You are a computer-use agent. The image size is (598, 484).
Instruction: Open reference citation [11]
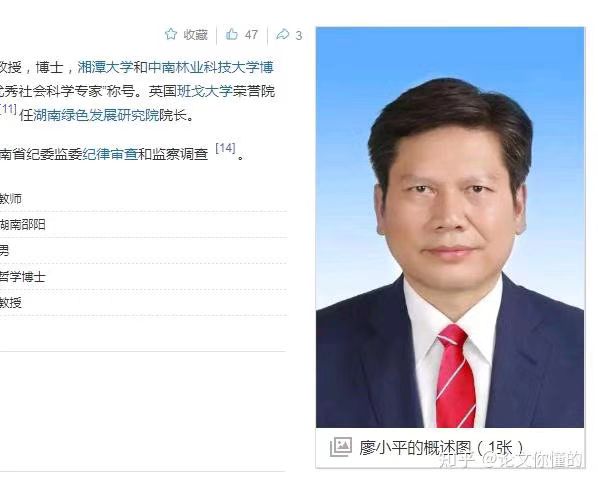(8, 109)
